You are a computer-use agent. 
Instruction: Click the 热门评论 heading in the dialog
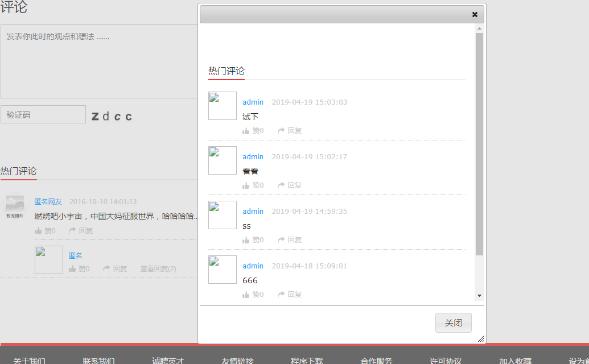coord(226,71)
